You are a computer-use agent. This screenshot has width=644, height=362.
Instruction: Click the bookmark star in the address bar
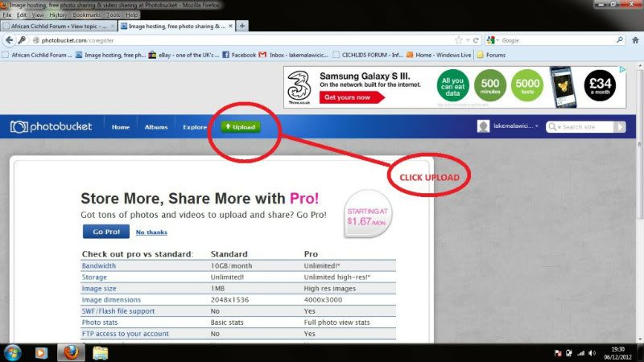click(459, 40)
